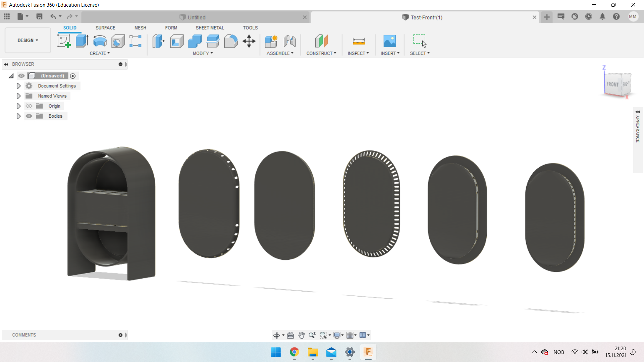Click the FRONT face of ViewCube
The height and width of the screenshot is (362, 644).
point(612,84)
